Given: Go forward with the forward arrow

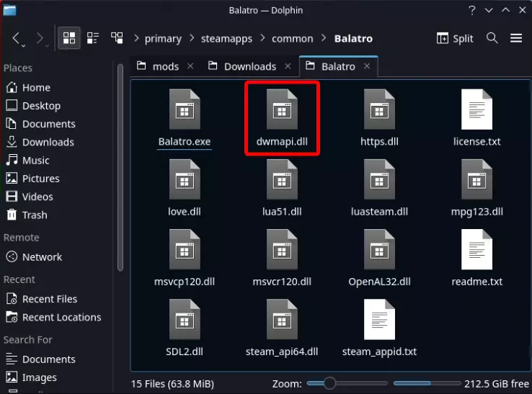Looking at the screenshot, I should tap(40, 38).
